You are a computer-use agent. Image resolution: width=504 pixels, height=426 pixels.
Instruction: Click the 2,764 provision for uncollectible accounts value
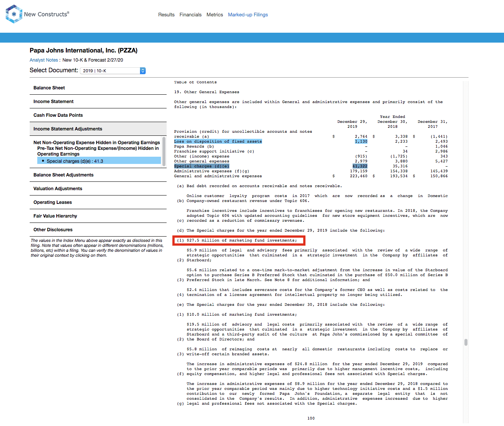[361, 137]
